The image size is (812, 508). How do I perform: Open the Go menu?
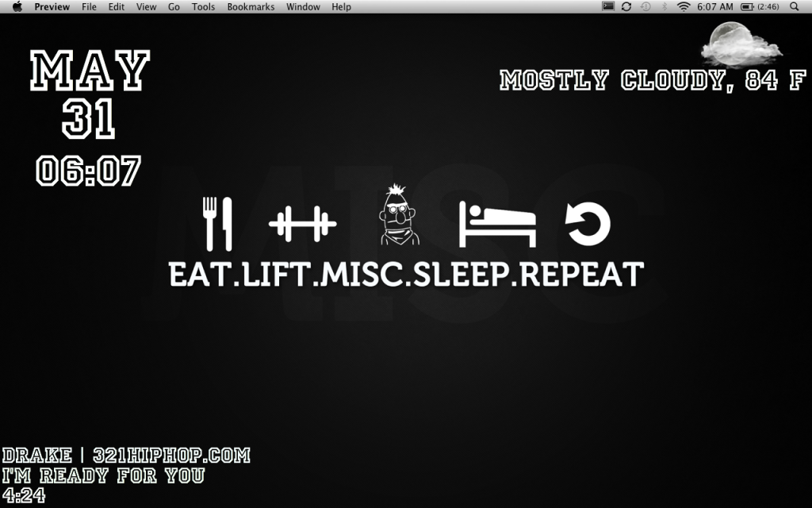174,6
